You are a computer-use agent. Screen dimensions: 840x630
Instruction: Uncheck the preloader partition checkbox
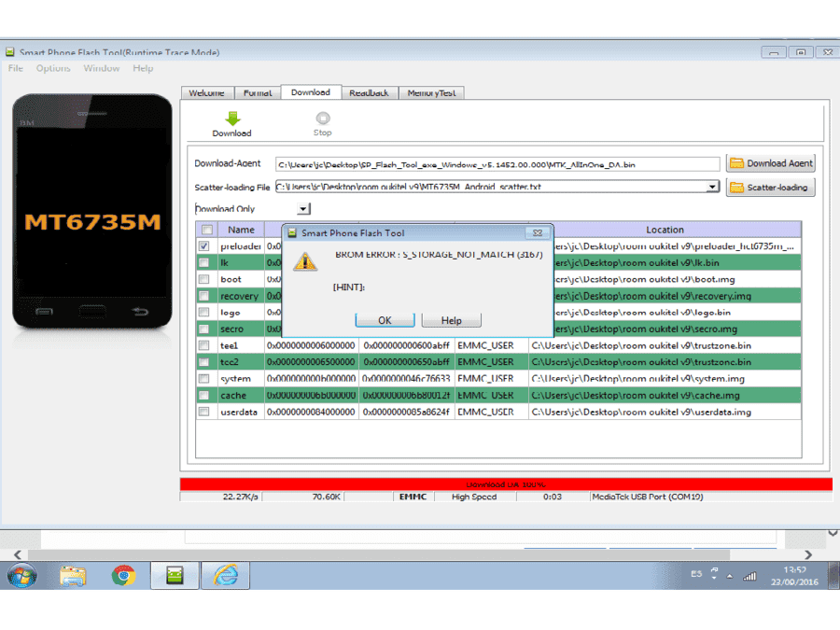(x=204, y=245)
